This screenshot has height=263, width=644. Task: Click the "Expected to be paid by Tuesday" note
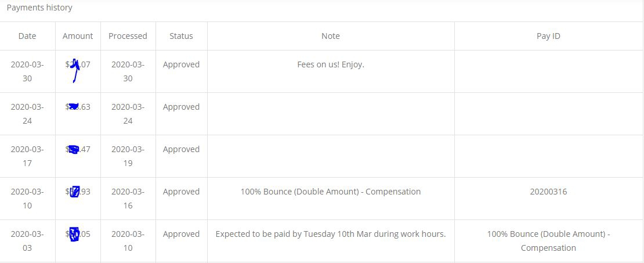(x=331, y=234)
